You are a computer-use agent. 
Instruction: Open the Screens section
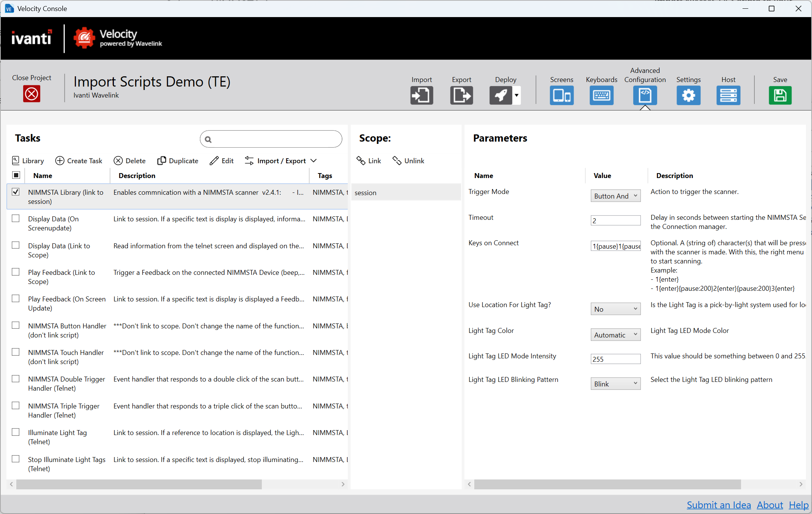[x=562, y=95]
